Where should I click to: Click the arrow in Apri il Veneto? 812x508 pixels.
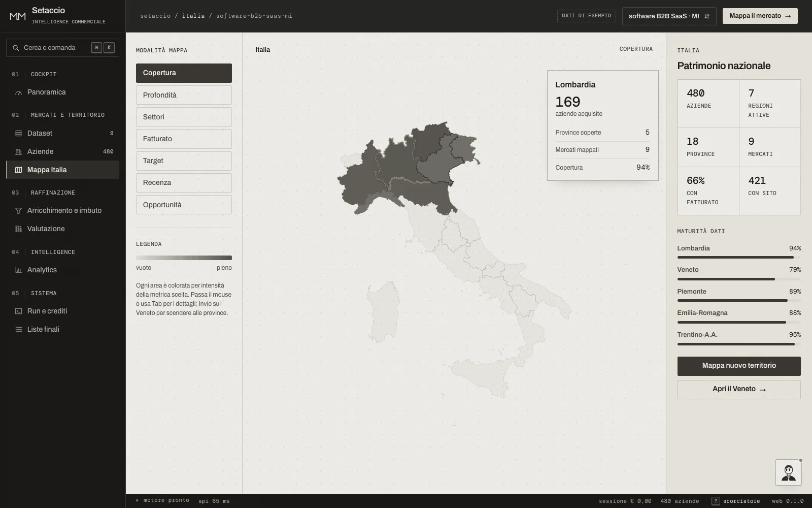(x=762, y=390)
